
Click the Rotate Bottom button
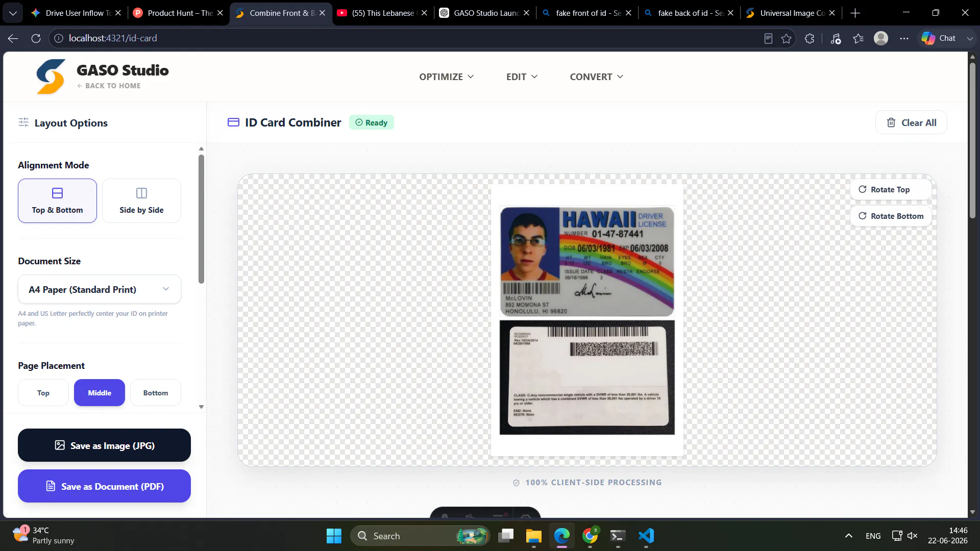(x=891, y=216)
